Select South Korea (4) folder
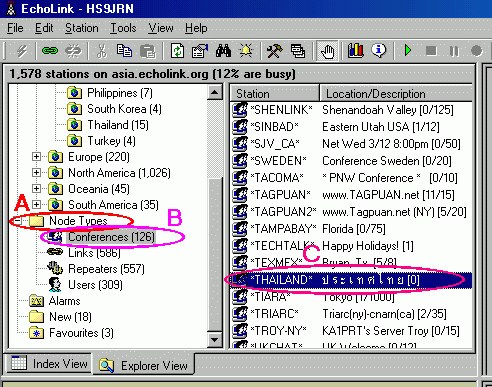This screenshot has height=387, width=492. pyautogui.click(x=124, y=109)
